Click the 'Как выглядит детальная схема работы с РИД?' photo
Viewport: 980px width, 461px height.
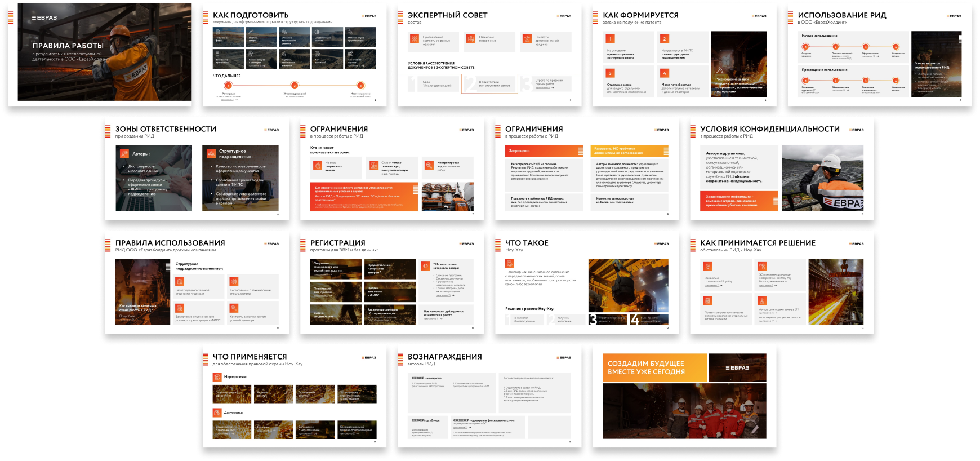tap(142, 292)
